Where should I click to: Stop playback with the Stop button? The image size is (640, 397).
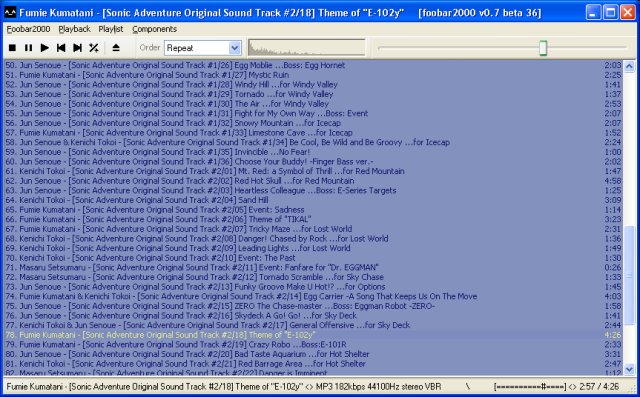(x=12, y=48)
